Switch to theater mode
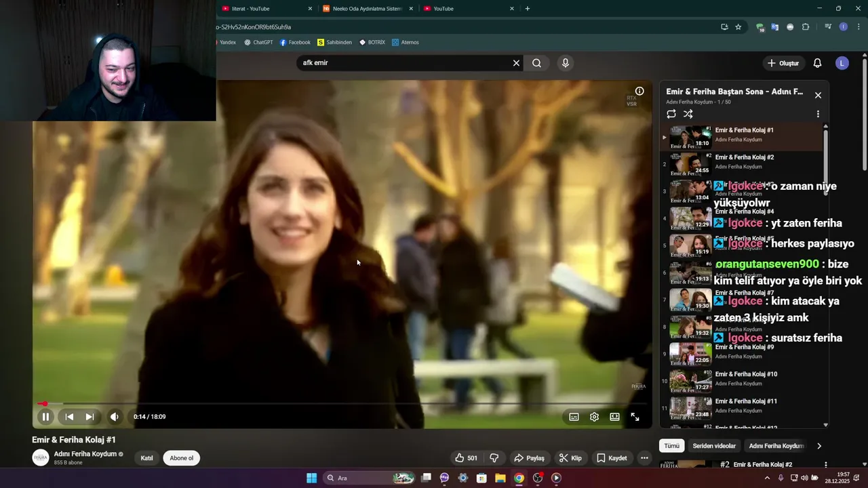The height and width of the screenshot is (488, 868). (x=614, y=417)
